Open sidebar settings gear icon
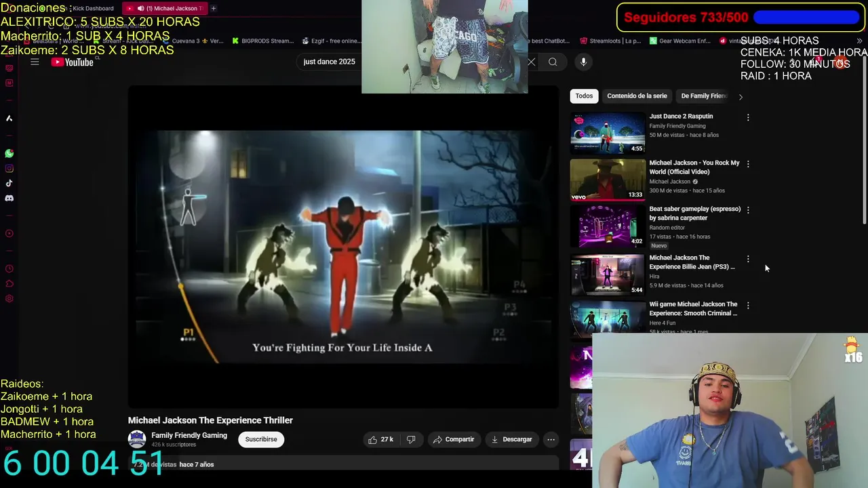 pyautogui.click(x=9, y=299)
